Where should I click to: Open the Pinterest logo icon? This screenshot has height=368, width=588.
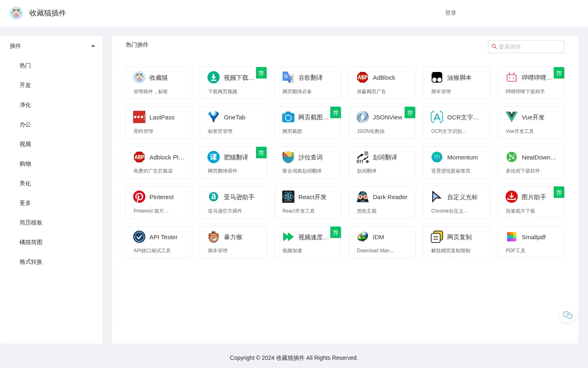[139, 197]
